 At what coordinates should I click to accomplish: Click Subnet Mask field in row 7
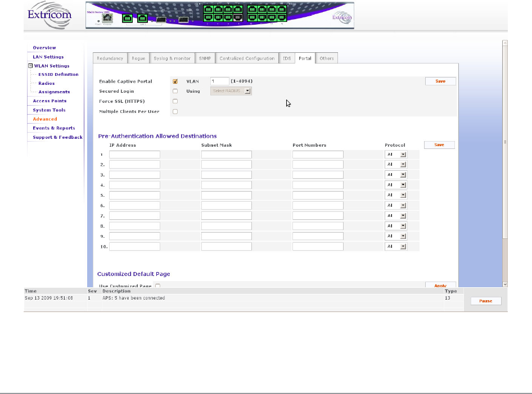227,216
